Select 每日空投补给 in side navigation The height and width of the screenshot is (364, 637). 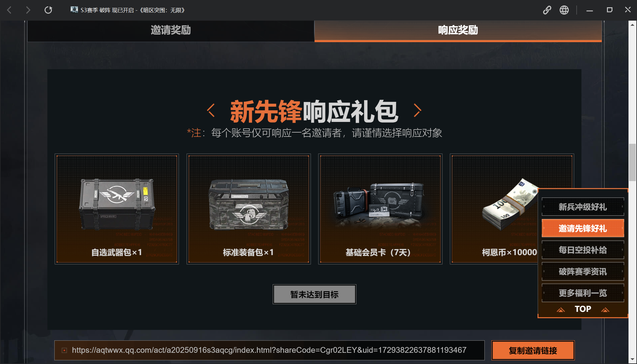pyautogui.click(x=583, y=250)
